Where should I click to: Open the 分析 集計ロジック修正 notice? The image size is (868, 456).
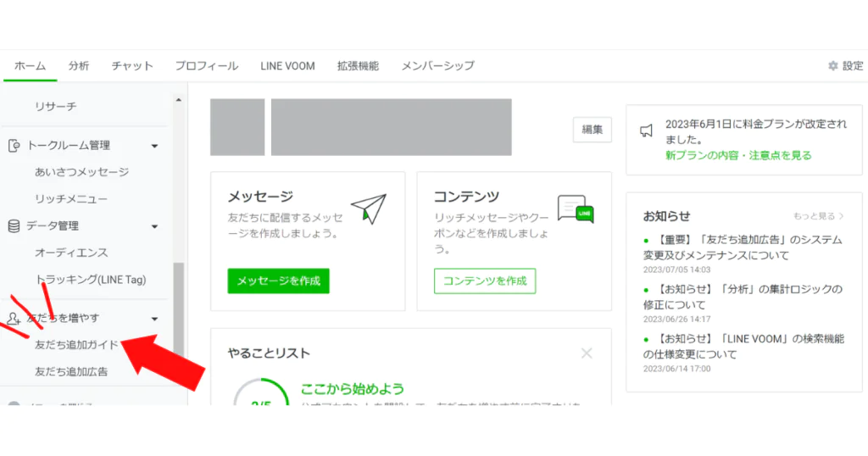743,298
